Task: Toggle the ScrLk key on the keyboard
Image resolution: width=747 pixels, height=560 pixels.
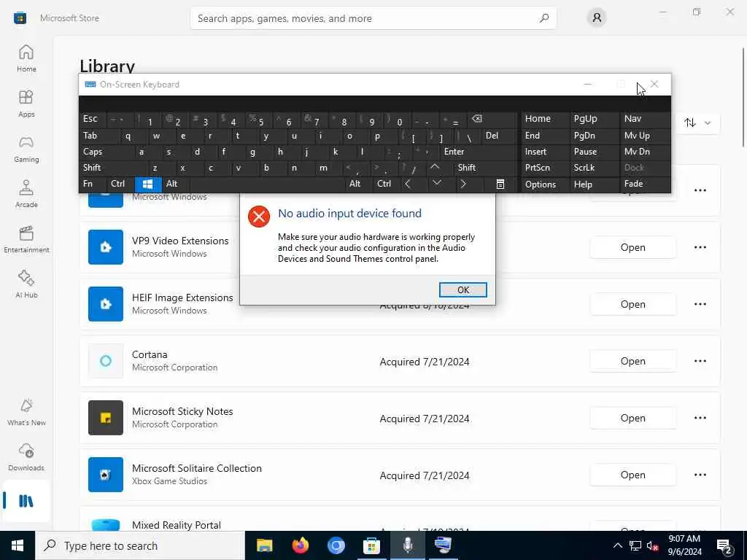Action: coord(594,168)
